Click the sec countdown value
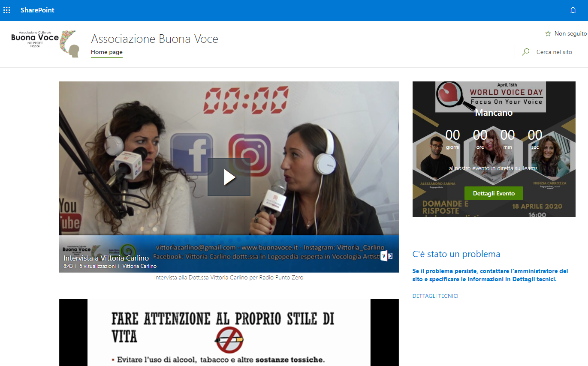Screen dimensions: 588x366 pos(535,135)
